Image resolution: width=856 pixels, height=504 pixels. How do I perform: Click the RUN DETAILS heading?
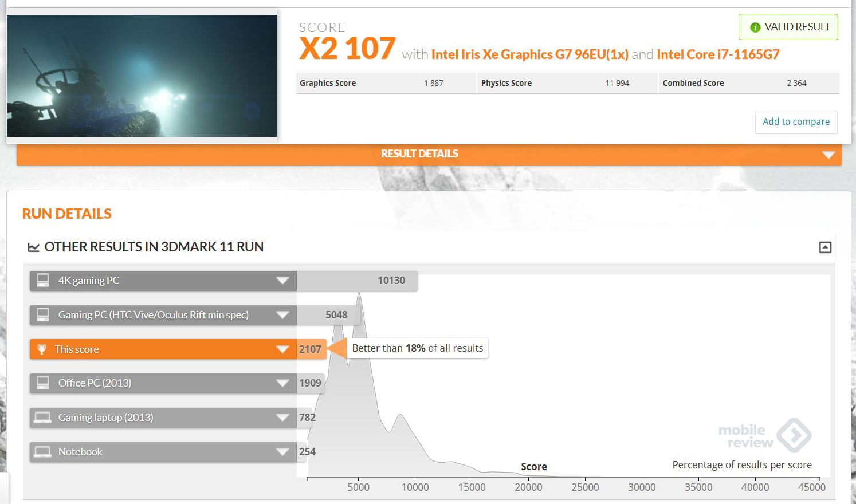[66, 214]
